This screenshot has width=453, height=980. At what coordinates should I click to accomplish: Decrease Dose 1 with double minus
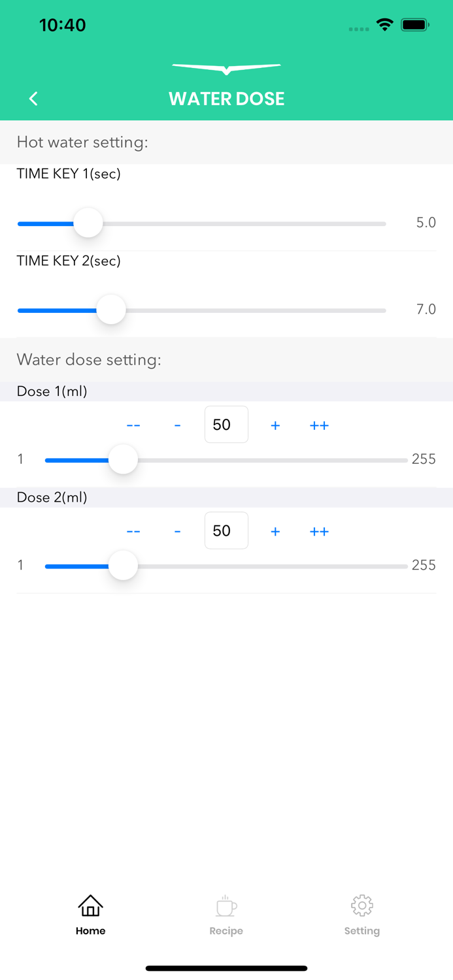[x=133, y=425]
